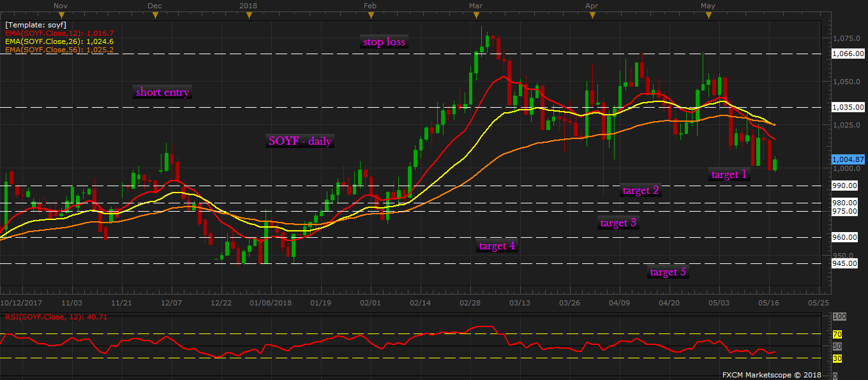Click the current price tag 1,004.87
The image size is (868, 380).
click(848, 159)
